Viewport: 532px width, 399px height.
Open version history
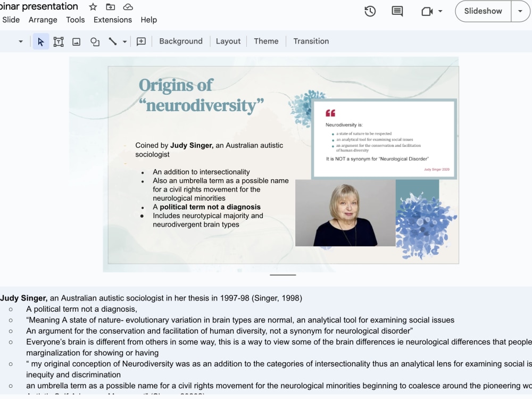[370, 11]
